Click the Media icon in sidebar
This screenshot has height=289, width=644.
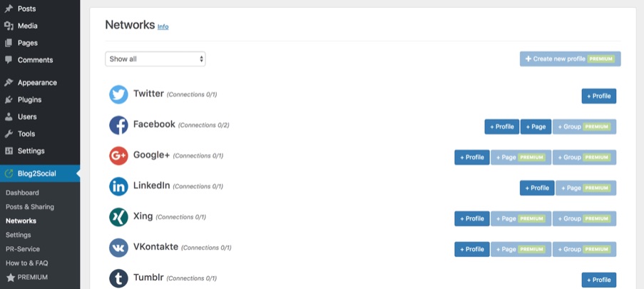tap(9, 26)
